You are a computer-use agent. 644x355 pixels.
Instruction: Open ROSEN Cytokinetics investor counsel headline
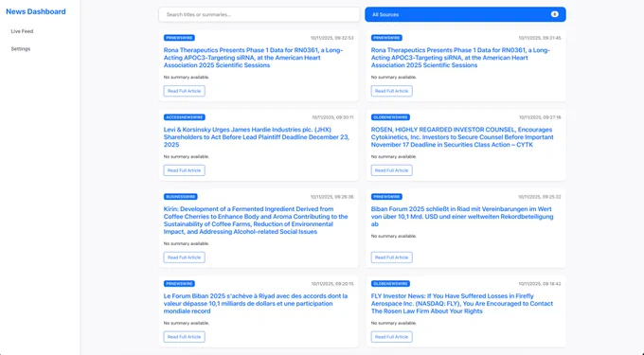(462, 137)
